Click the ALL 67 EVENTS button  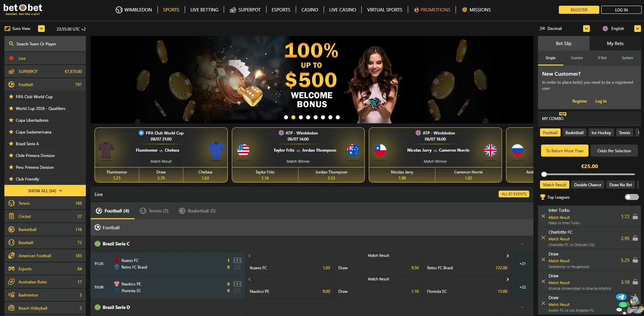(x=514, y=194)
